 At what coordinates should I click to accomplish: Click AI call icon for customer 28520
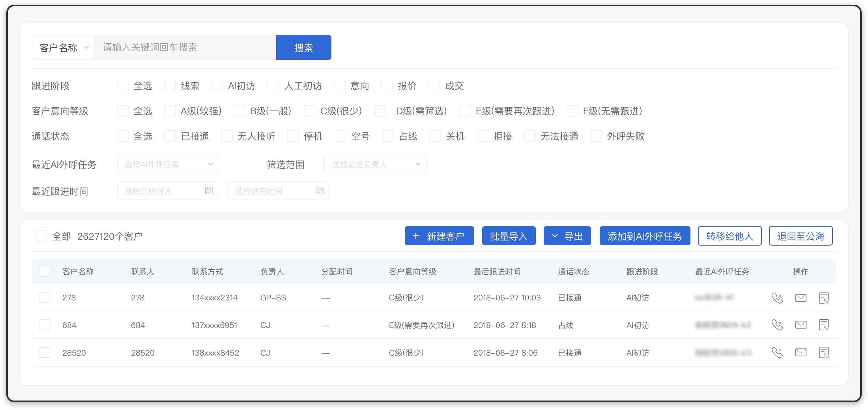coord(777,352)
